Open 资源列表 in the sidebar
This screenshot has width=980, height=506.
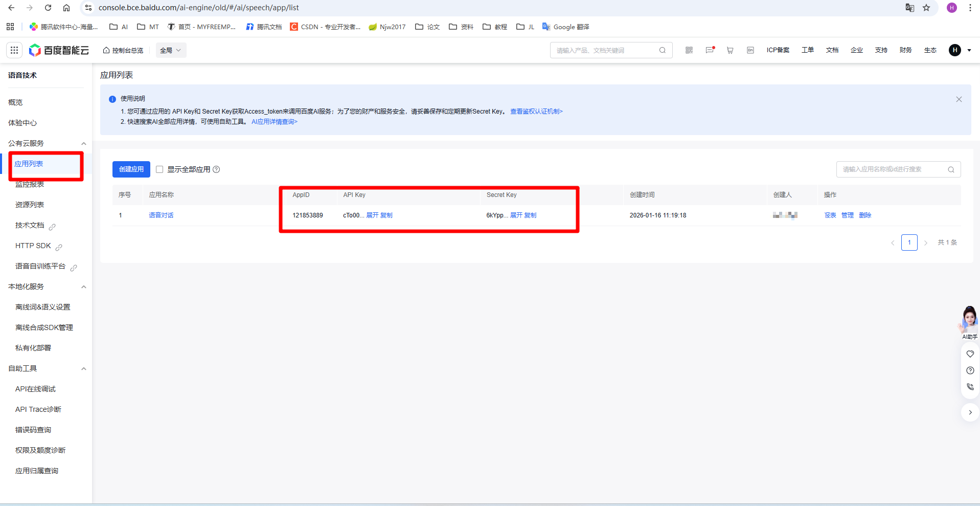pos(30,205)
